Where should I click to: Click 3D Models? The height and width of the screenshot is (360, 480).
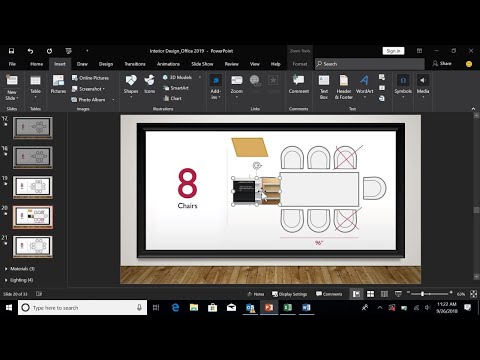point(177,77)
